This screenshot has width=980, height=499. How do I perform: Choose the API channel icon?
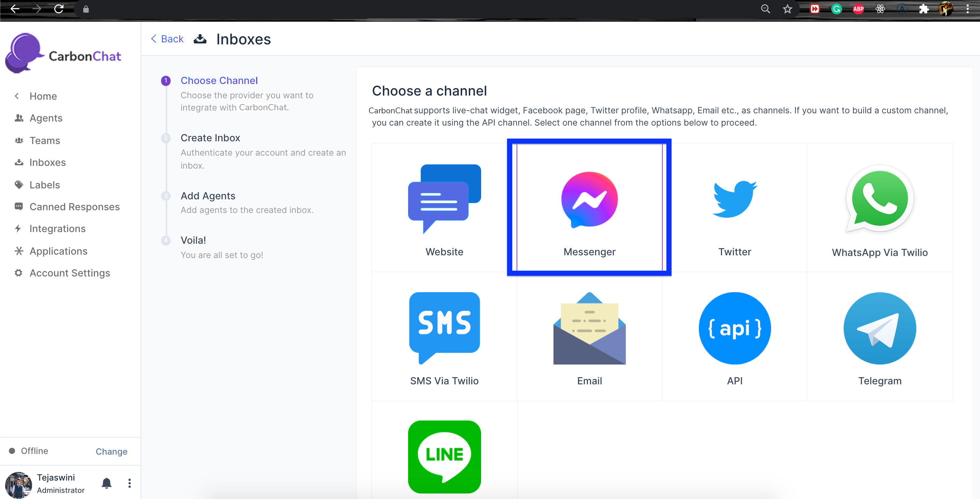734,328
